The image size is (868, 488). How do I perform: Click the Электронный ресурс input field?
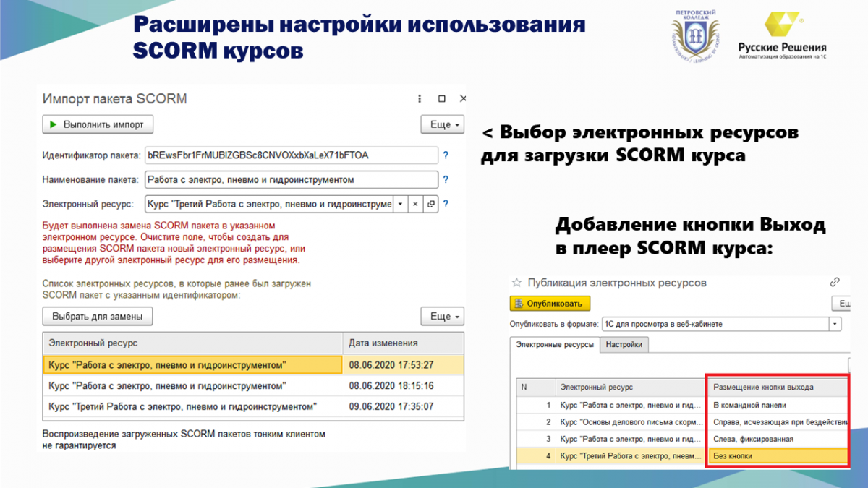pyautogui.click(x=268, y=204)
